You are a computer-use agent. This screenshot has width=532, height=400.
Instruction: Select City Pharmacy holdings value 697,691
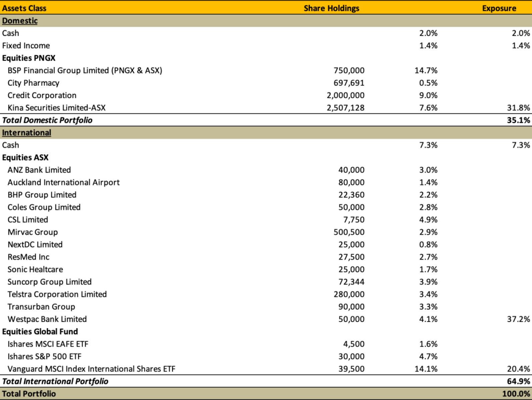[349, 83]
